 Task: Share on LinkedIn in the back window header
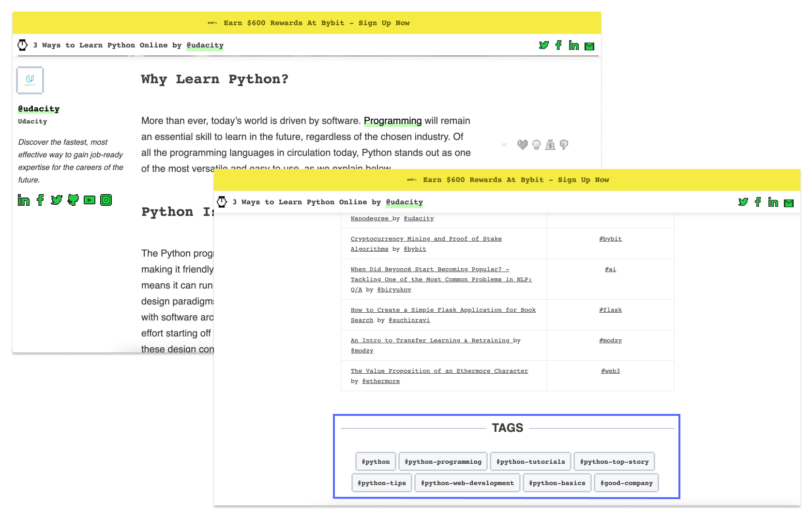click(x=574, y=46)
